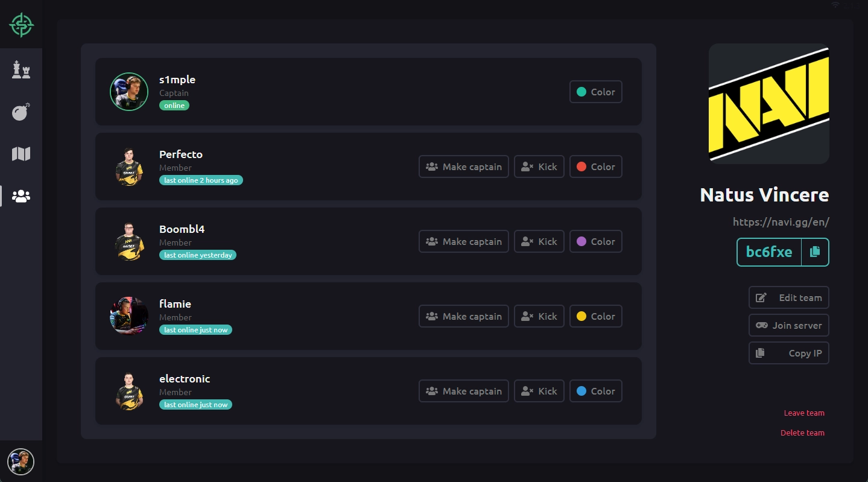Click the Edit team pencil button

[788, 297]
